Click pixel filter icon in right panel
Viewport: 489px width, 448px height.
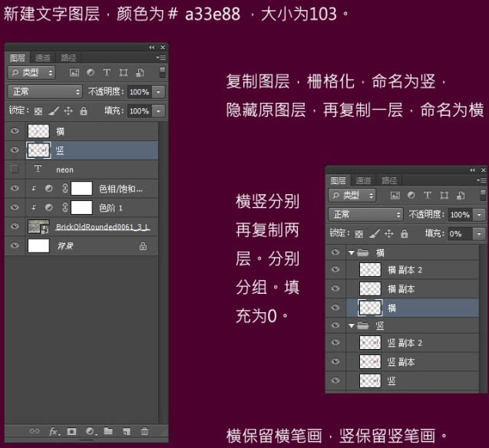pos(395,196)
